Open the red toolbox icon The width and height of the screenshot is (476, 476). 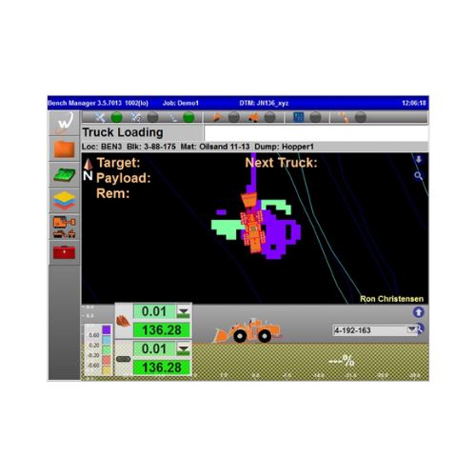pos(64,252)
